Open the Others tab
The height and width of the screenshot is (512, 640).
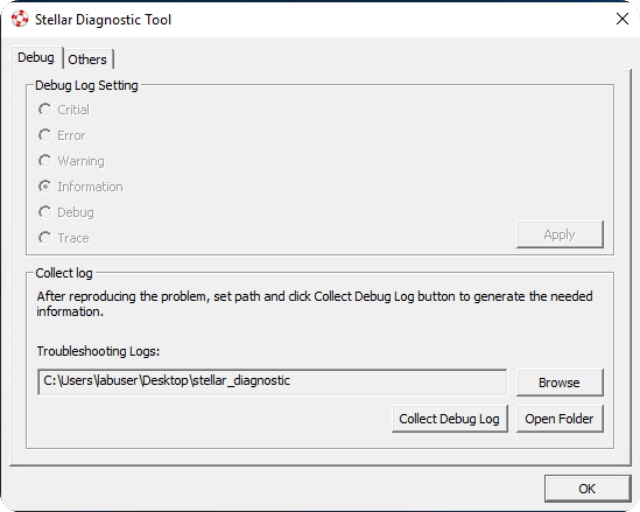click(x=87, y=60)
